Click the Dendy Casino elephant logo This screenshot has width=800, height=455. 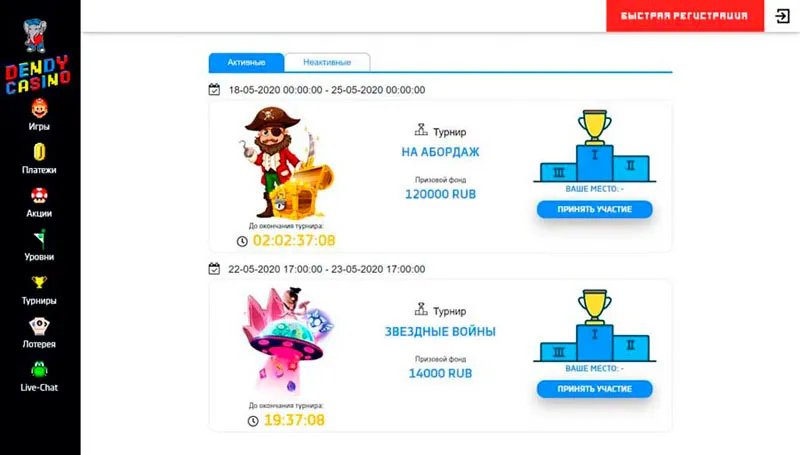coord(37,56)
